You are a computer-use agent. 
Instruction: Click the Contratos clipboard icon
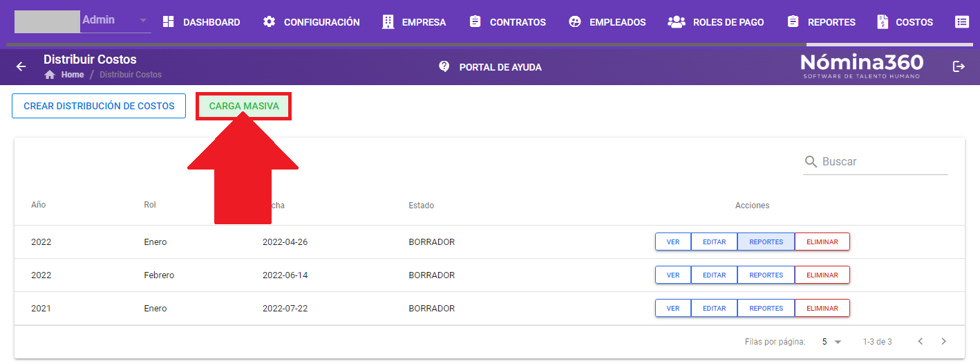tap(475, 22)
